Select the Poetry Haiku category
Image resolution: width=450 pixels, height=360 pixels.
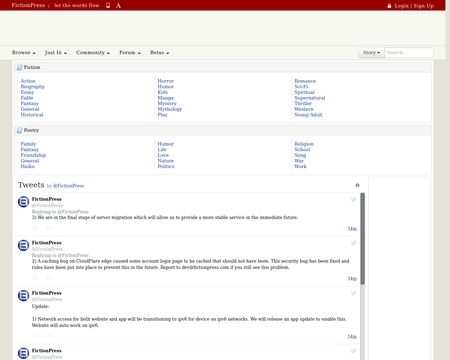pos(28,166)
